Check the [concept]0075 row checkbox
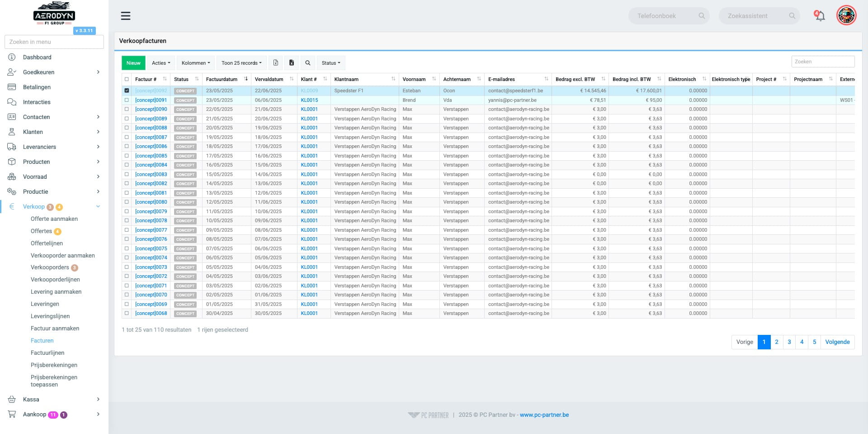 [127, 248]
